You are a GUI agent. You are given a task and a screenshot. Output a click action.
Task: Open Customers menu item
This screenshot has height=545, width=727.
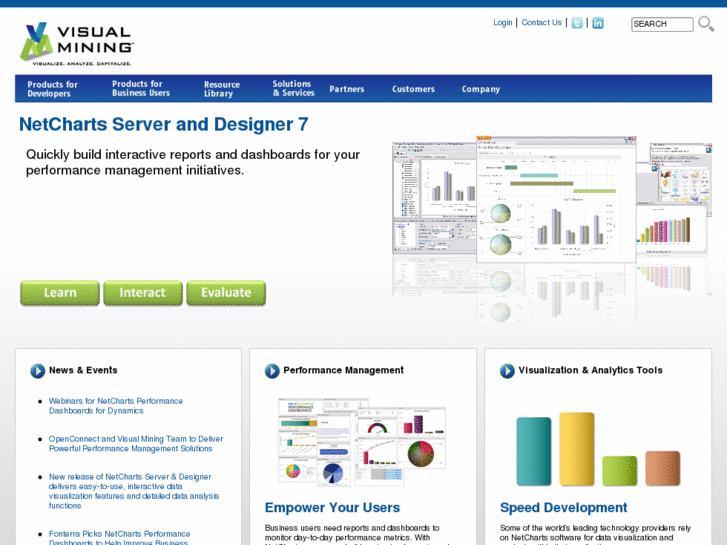click(x=413, y=89)
